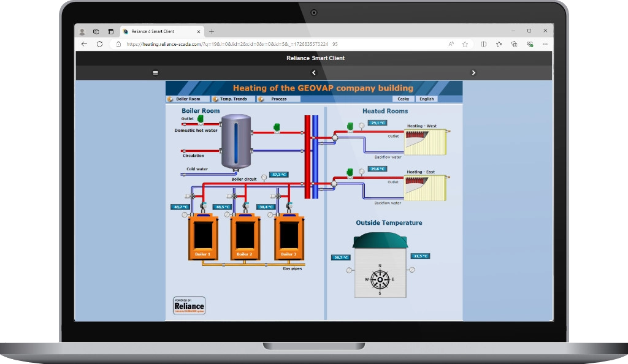The image size is (628, 364).
Task: Click the outside sensor gauge on east wall
Action: click(412, 270)
